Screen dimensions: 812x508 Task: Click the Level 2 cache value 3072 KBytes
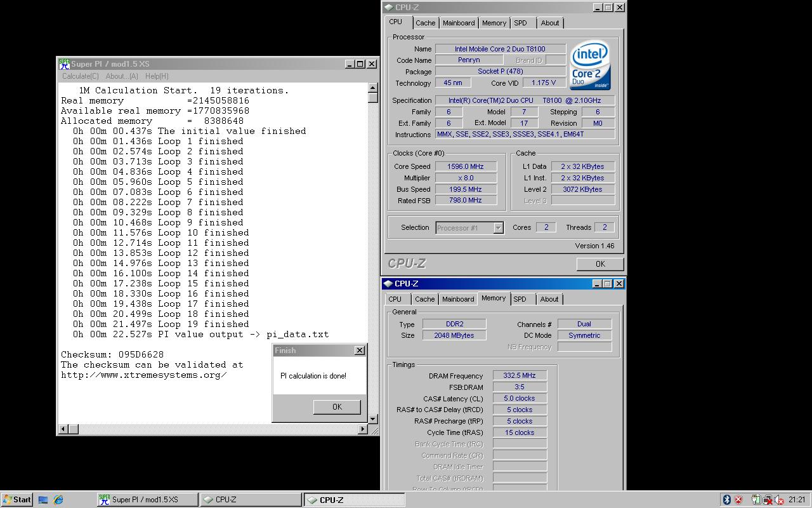[583, 189]
